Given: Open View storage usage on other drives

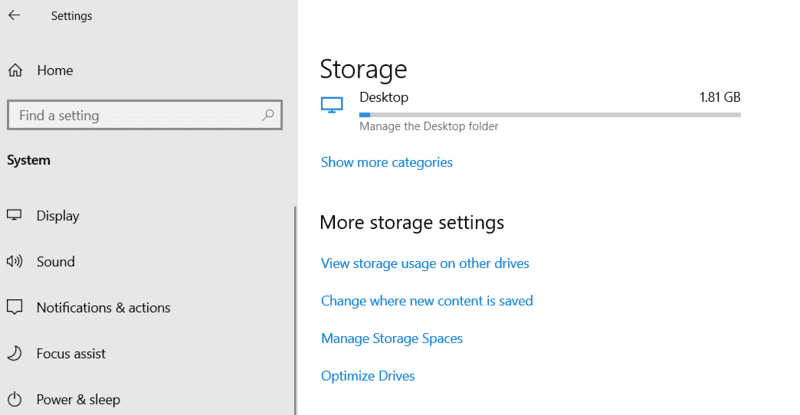Looking at the screenshot, I should [424, 263].
